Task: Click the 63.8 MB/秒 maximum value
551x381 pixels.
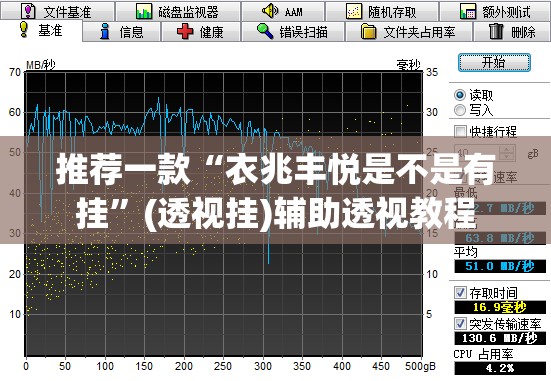Action: tap(500, 238)
